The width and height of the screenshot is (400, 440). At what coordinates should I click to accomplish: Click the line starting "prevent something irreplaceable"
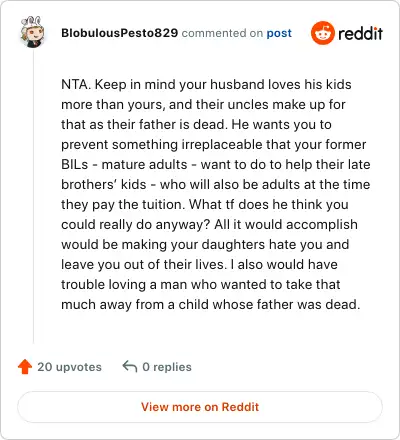[214, 145]
